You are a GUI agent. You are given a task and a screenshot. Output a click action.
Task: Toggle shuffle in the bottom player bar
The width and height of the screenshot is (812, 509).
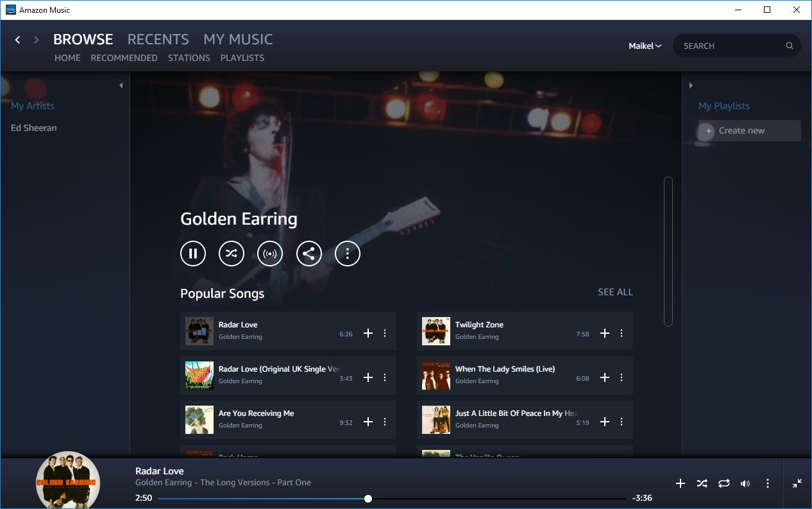[x=702, y=483]
